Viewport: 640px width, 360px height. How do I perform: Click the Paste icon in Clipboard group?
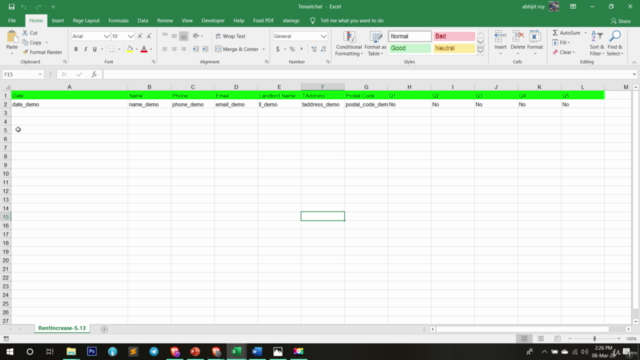pyautogui.click(x=12, y=37)
